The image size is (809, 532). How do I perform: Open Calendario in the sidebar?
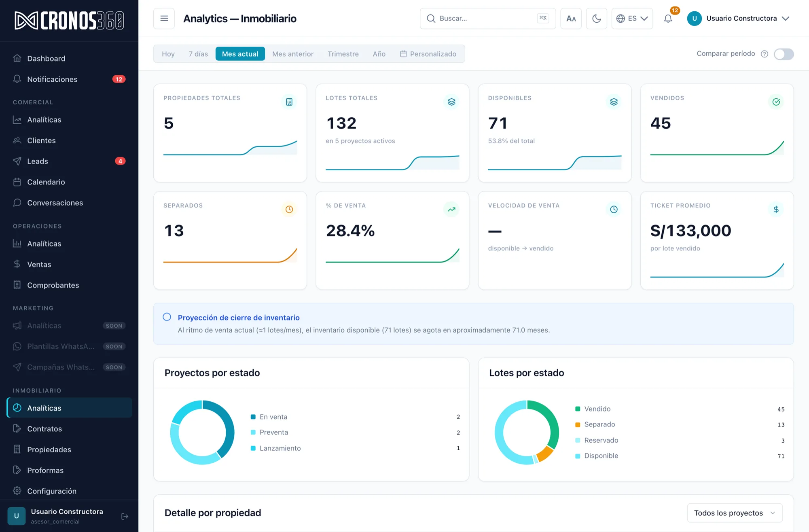point(69,182)
